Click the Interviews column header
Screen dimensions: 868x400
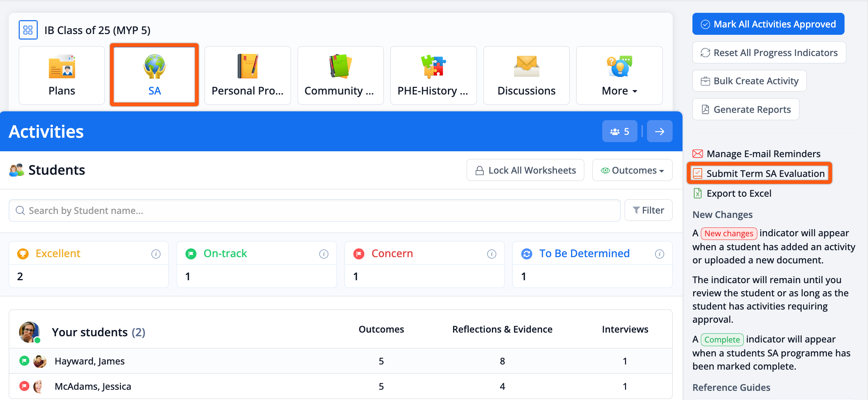click(625, 329)
